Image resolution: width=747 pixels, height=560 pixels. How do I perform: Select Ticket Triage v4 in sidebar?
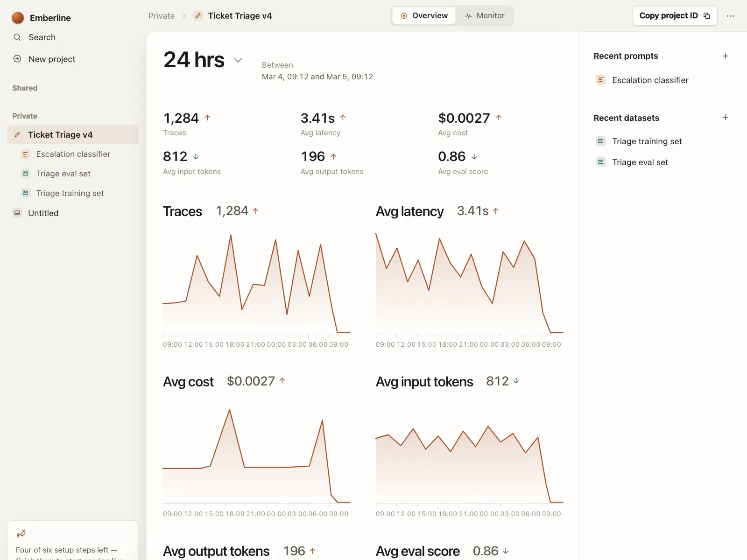tap(73, 134)
